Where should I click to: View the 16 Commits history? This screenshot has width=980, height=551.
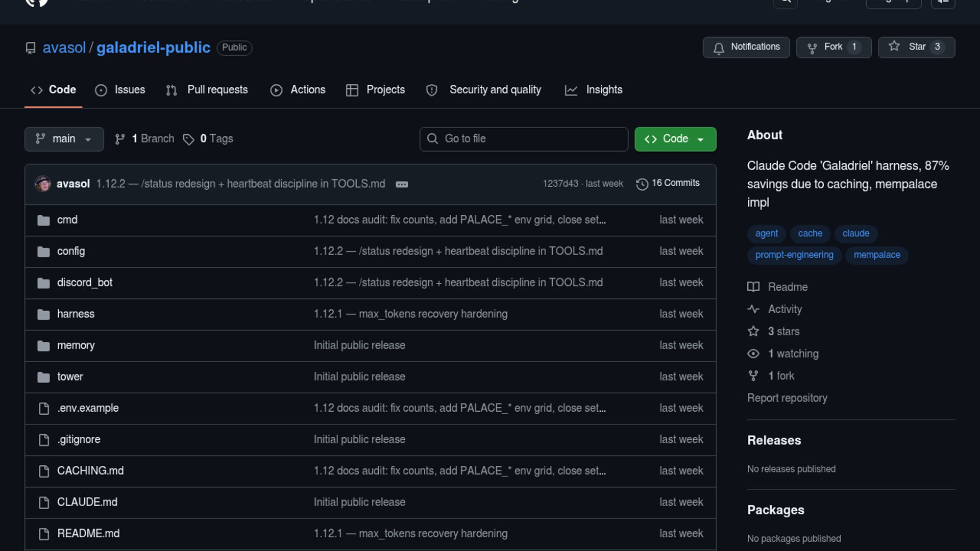click(668, 183)
